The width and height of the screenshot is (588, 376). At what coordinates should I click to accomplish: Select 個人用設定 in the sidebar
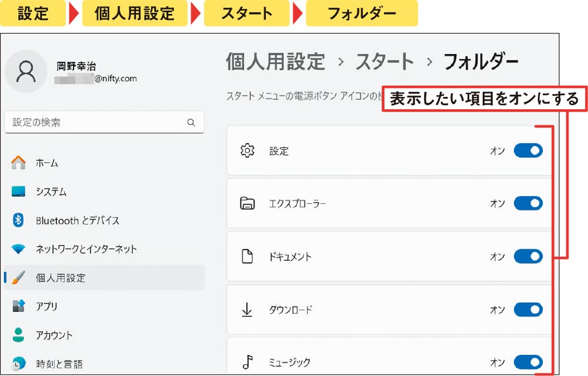[105, 277]
